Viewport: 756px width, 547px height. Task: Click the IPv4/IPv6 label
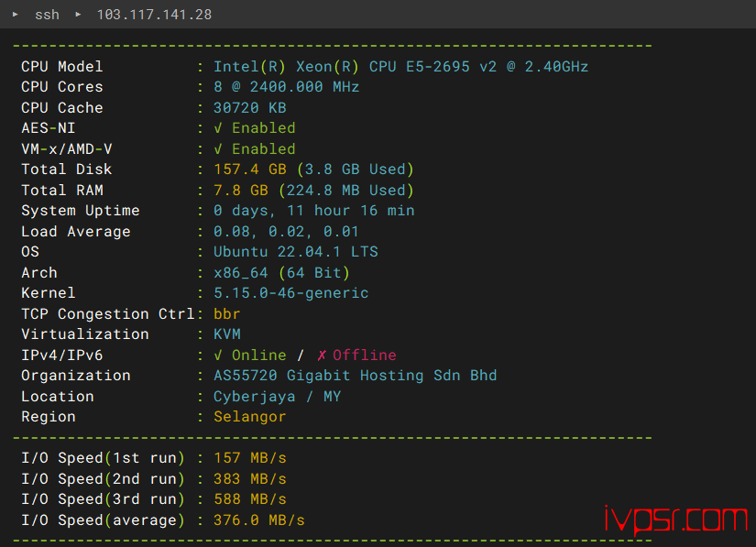point(61,356)
